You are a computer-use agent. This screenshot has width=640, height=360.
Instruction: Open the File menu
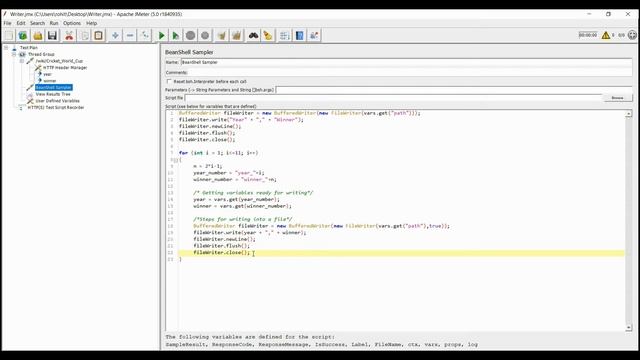pos(7,23)
